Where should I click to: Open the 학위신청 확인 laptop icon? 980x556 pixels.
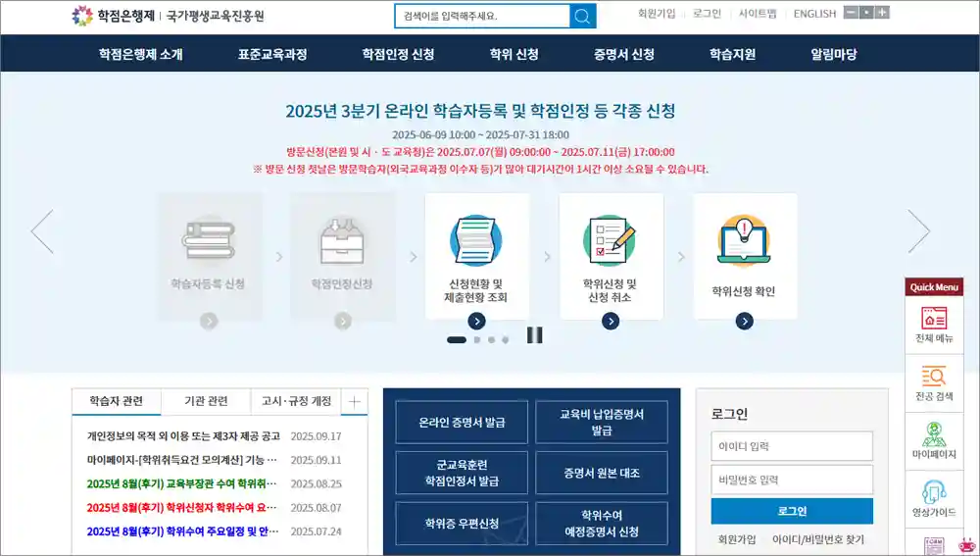tap(745, 240)
